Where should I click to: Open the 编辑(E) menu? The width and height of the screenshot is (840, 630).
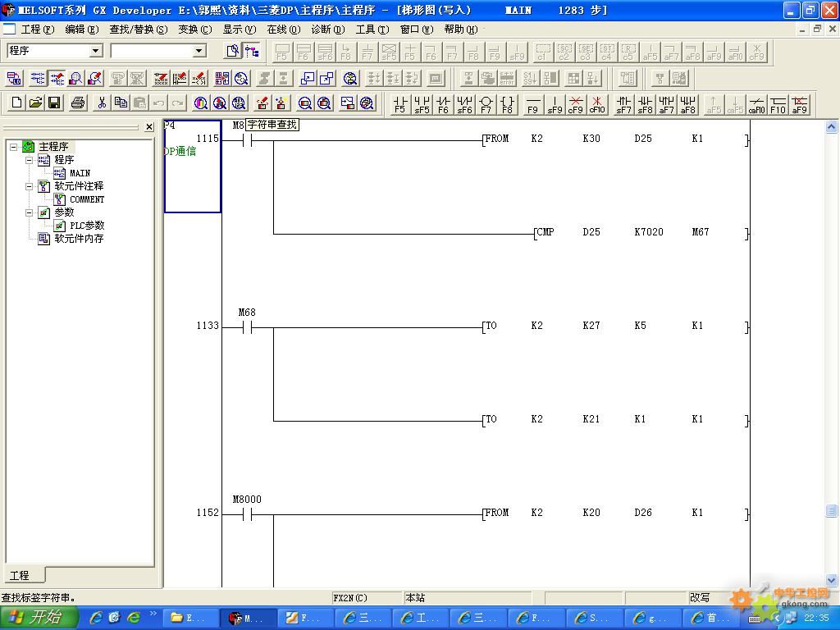82,30
